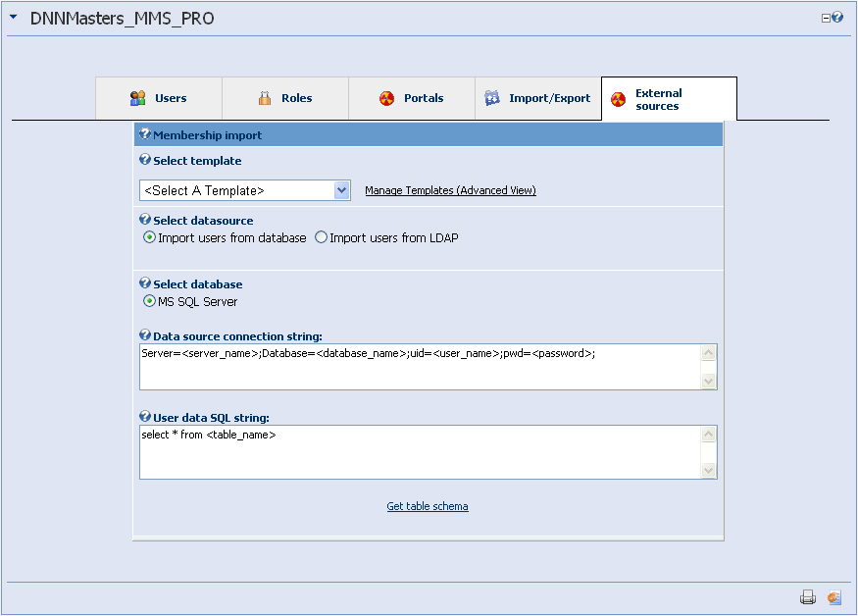Open help via question mark beside Membership import
The image size is (858, 616).
(144, 134)
